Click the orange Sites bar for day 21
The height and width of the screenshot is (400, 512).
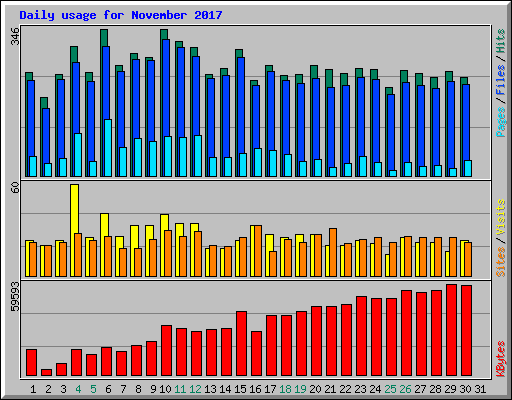pos(333,252)
